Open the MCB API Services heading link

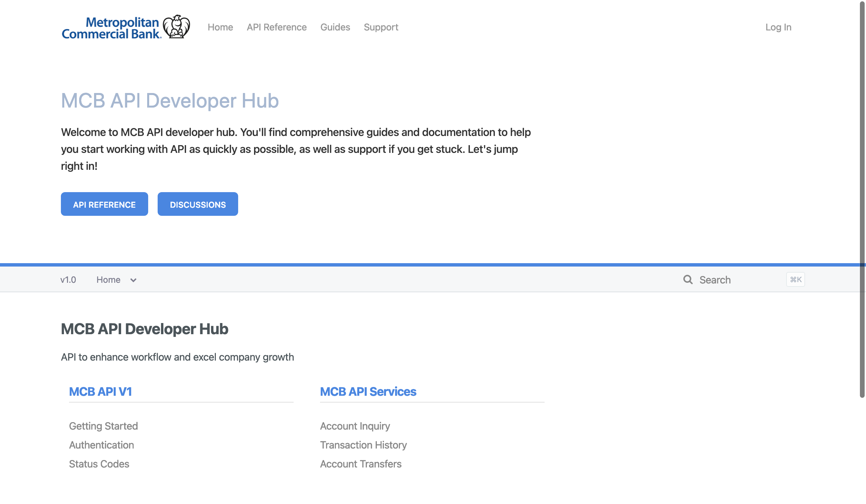coord(368,392)
